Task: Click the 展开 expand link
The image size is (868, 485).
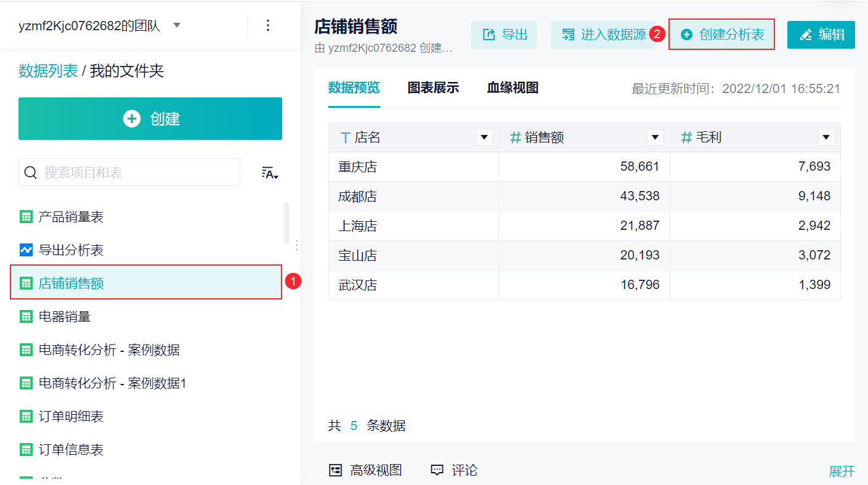Action: pyautogui.click(x=842, y=471)
